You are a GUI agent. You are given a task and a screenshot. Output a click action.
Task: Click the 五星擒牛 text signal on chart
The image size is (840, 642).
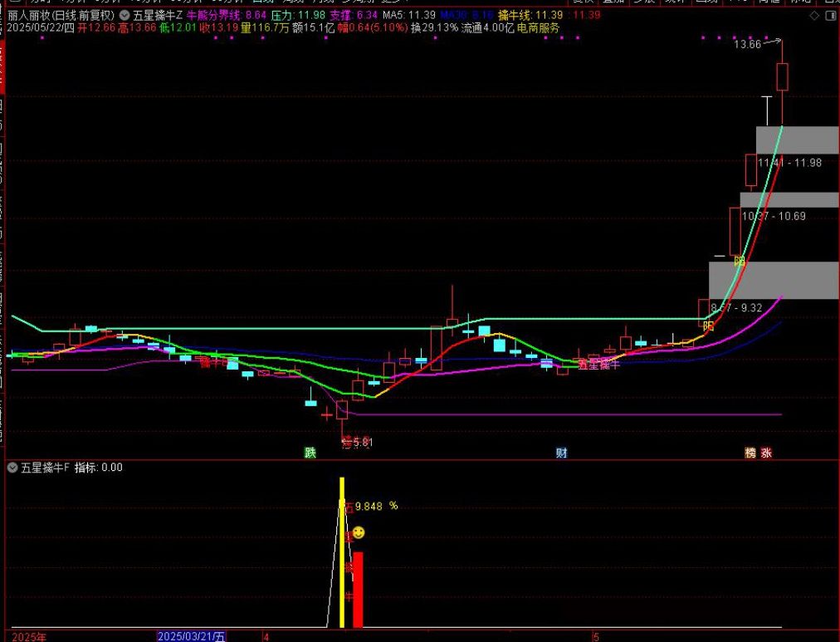598,365
